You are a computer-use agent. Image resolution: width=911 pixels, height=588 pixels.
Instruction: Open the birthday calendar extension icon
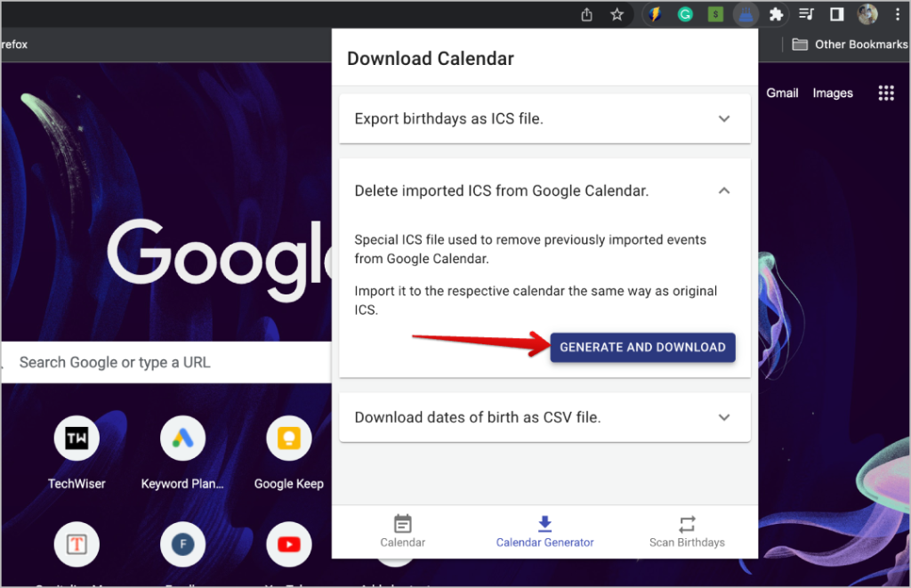click(746, 14)
